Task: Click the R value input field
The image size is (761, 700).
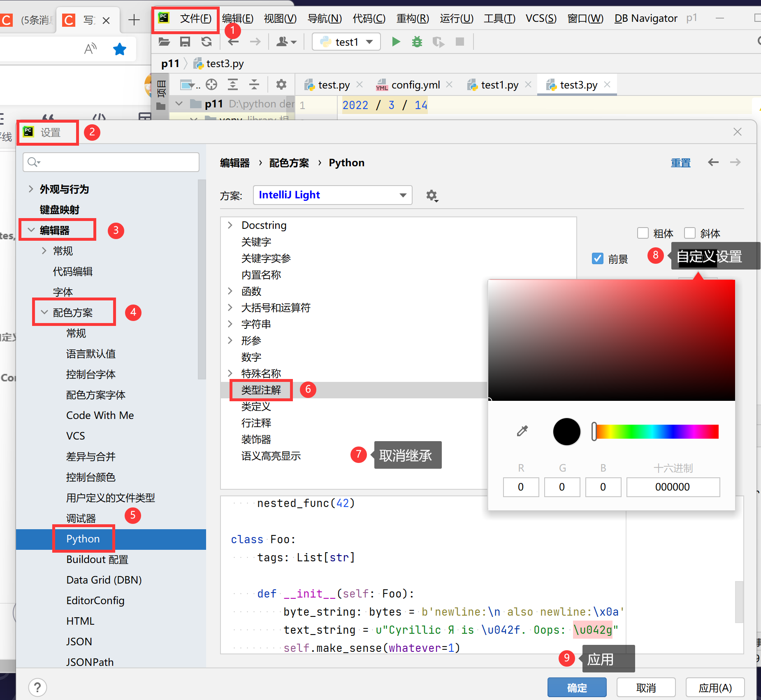Action: (x=521, y=487)
